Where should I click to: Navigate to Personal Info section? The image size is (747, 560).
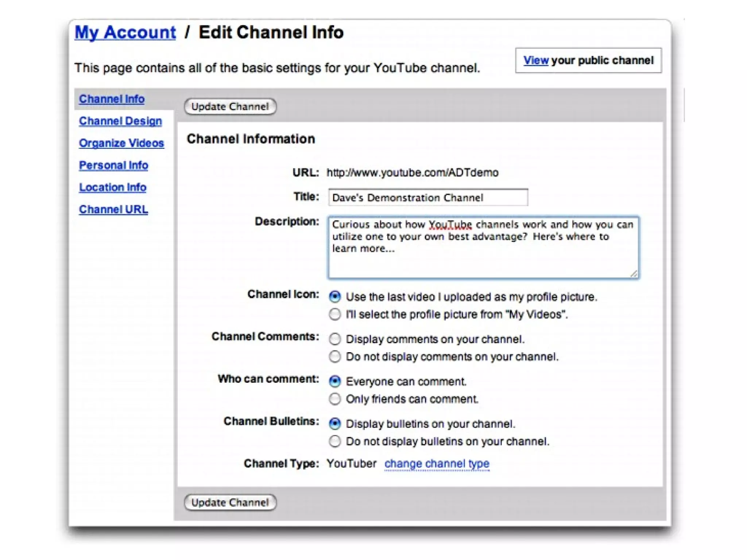coord(113,165)
